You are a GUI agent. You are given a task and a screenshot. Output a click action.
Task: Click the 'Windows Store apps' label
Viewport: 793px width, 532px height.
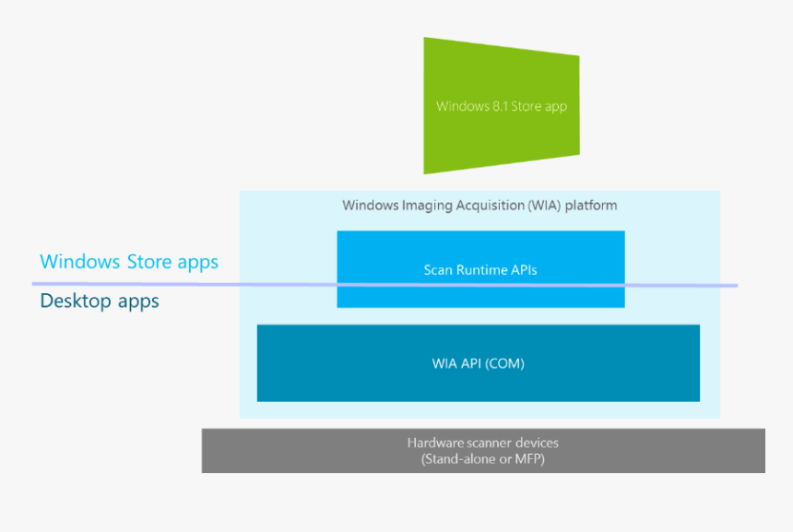click(x=129, y=262)
